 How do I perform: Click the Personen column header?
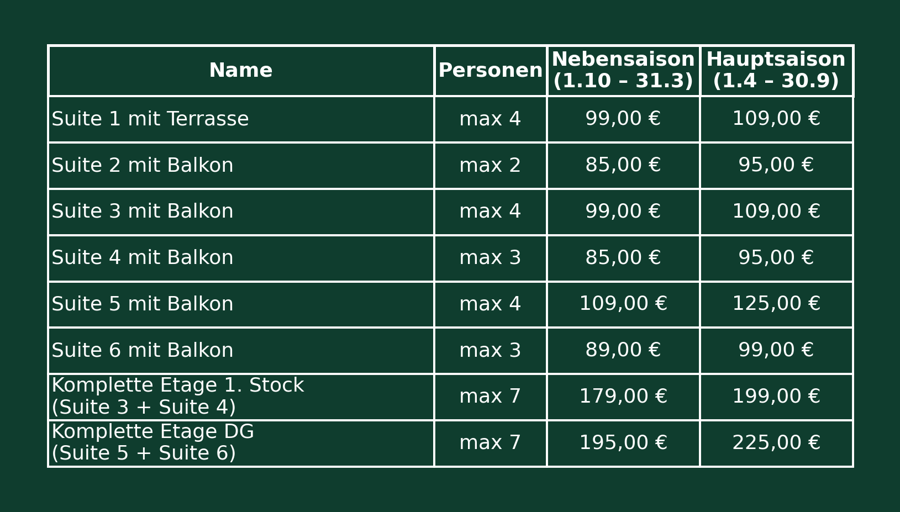pos(490,71)
